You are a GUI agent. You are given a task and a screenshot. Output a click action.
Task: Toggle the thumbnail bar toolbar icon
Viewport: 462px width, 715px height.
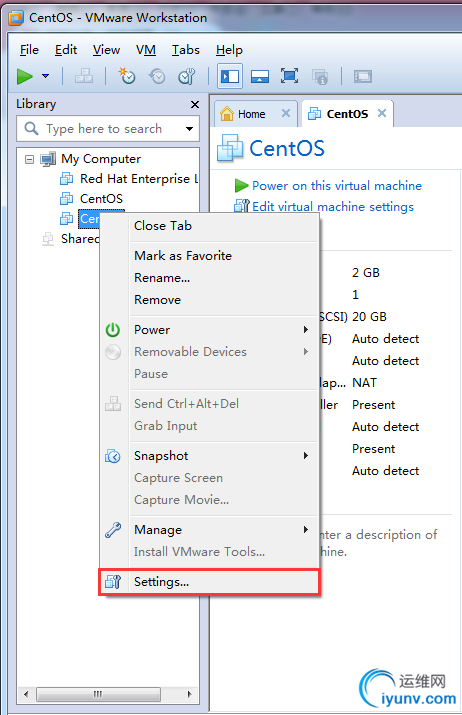tap(260, 76)
